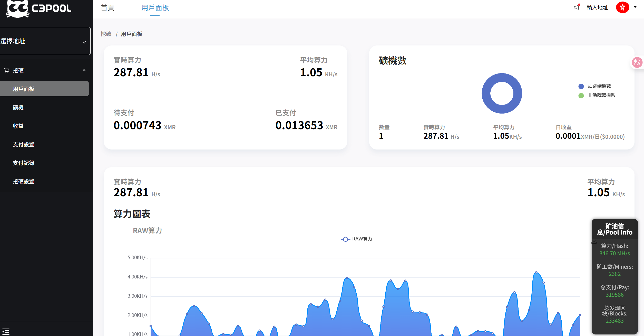
Task: Go to the 首頁 tab
Action: click(x=107, y=8)
